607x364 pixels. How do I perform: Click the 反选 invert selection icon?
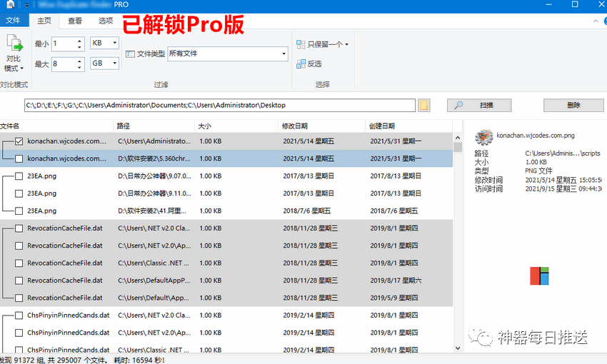[301, 64]
